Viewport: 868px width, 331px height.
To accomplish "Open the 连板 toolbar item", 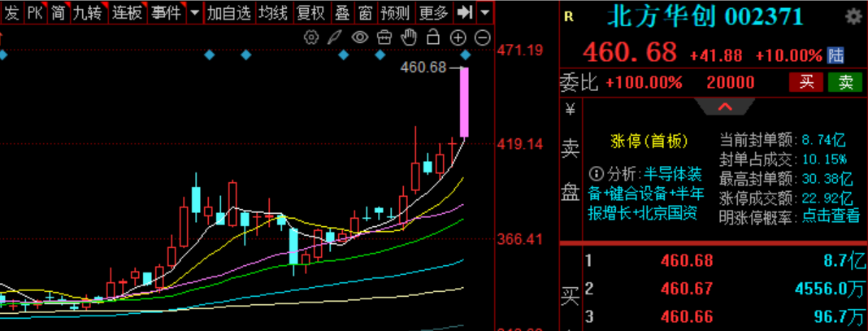I will pos(128,12).
